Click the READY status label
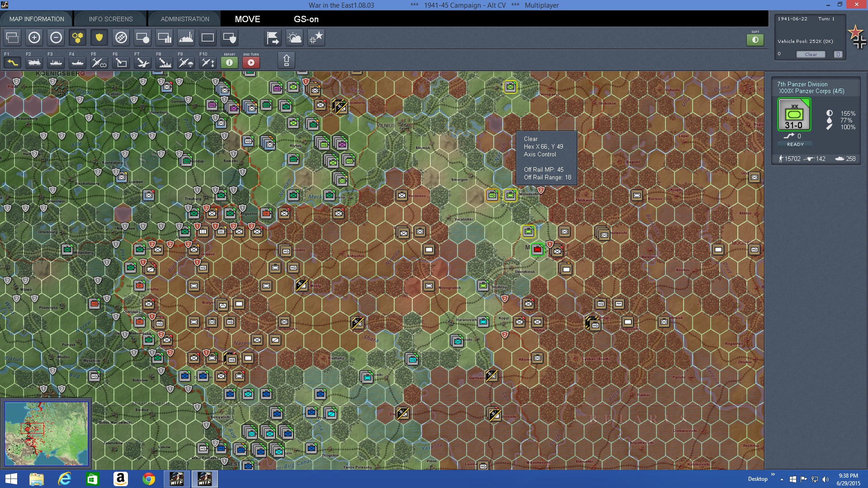This screenshot has height=488, width=868. coord(795,144)
